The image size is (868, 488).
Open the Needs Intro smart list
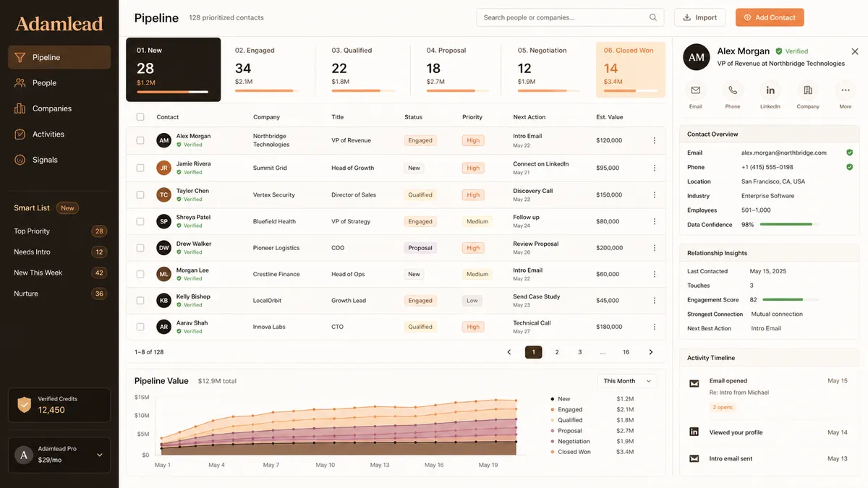pos(60,252)
